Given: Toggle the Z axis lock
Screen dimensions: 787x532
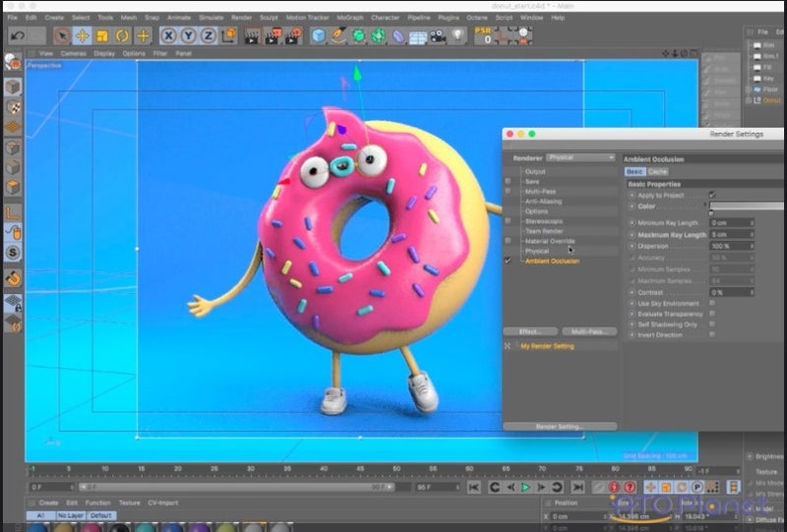Looking at the screenshot, I should coord(209,35).
